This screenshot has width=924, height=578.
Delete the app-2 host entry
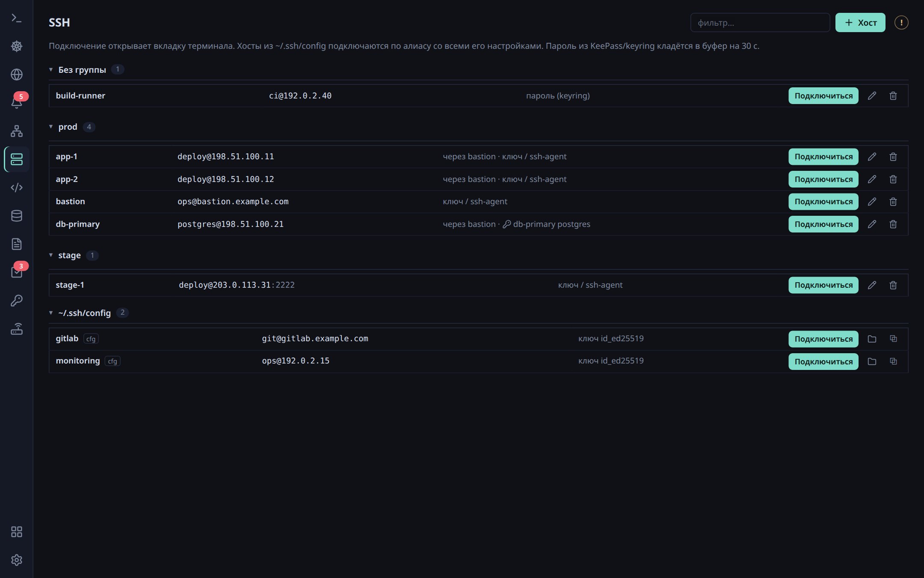tap(893, 179)
